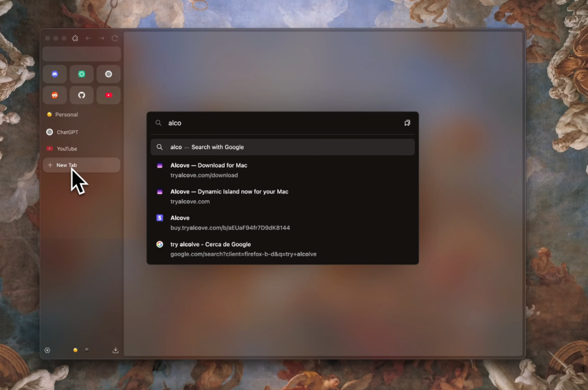Viewport: 588px width, 390px height.
Task: Click the tryalcove.com/download URL text
Action: coord(204,175)
